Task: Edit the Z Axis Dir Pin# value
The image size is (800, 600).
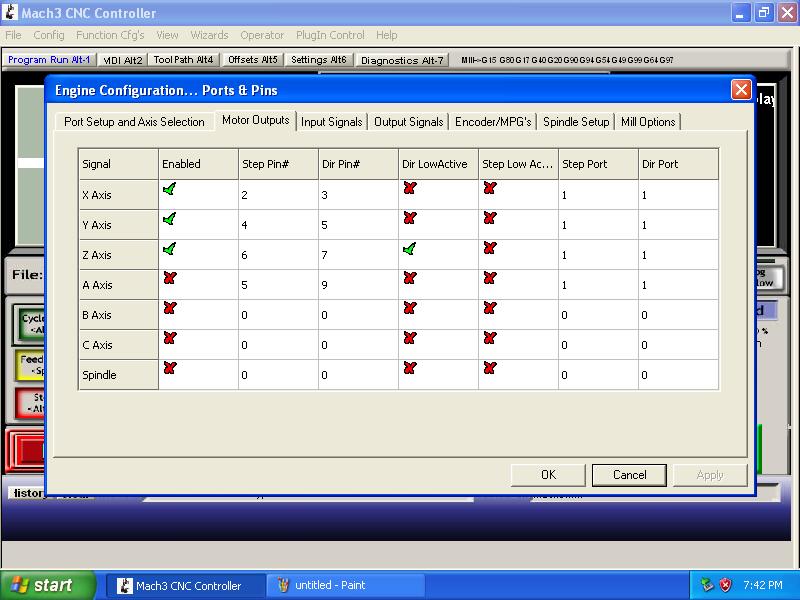Action: (x=357, y=255)
